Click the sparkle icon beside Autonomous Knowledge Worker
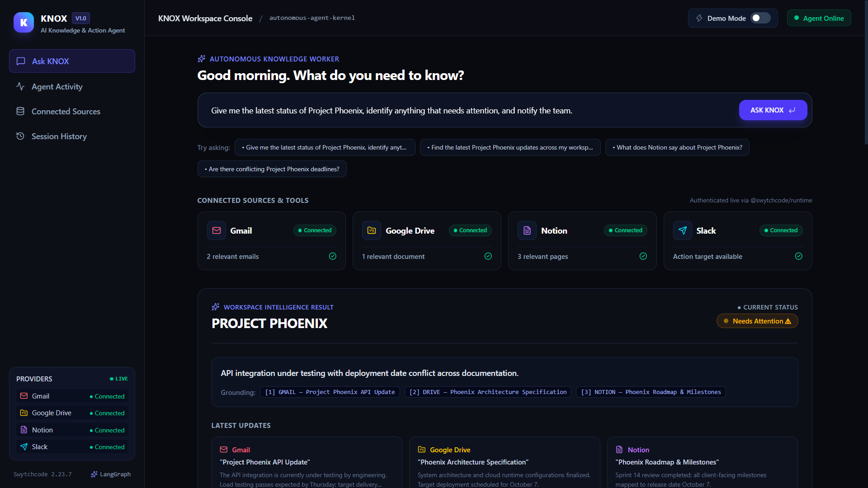868x488 pixels. click(x=202, y=59)
